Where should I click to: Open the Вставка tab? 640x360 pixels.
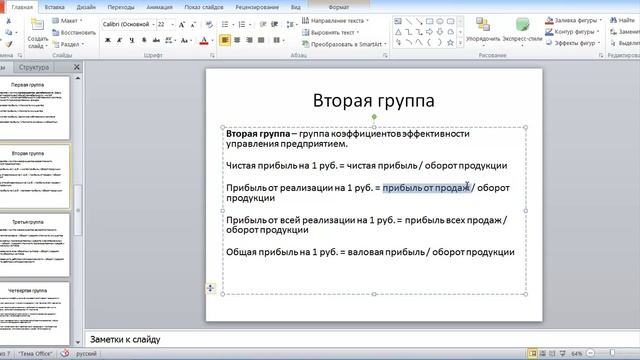pos(54,7)
